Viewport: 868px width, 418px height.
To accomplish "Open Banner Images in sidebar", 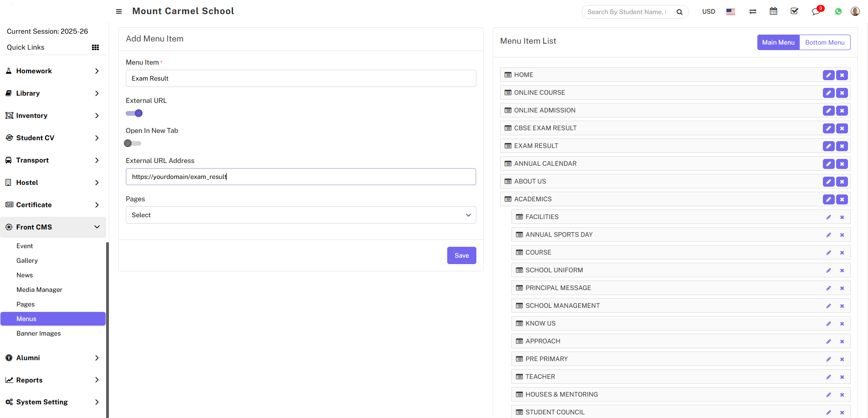I will 39,333.
